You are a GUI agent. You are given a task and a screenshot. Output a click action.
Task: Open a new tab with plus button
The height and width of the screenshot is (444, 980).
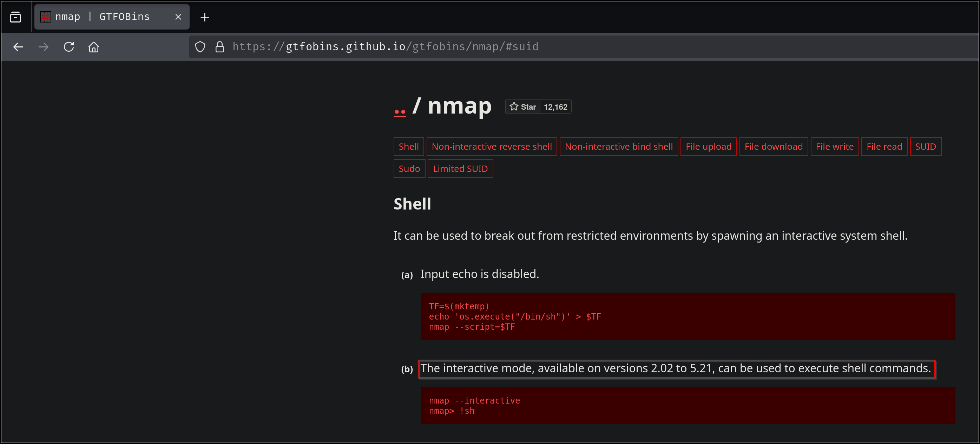point(205,17)
